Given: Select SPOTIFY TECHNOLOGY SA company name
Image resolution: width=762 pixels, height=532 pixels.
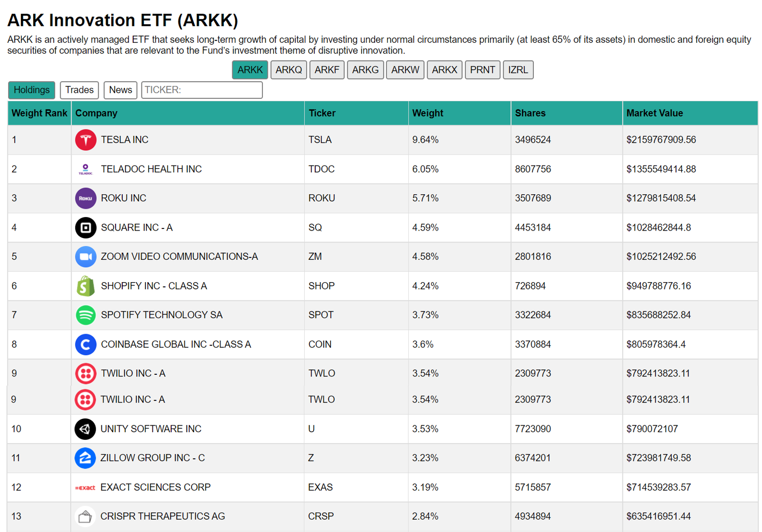Looking at the screenshot, I should 162,315.
